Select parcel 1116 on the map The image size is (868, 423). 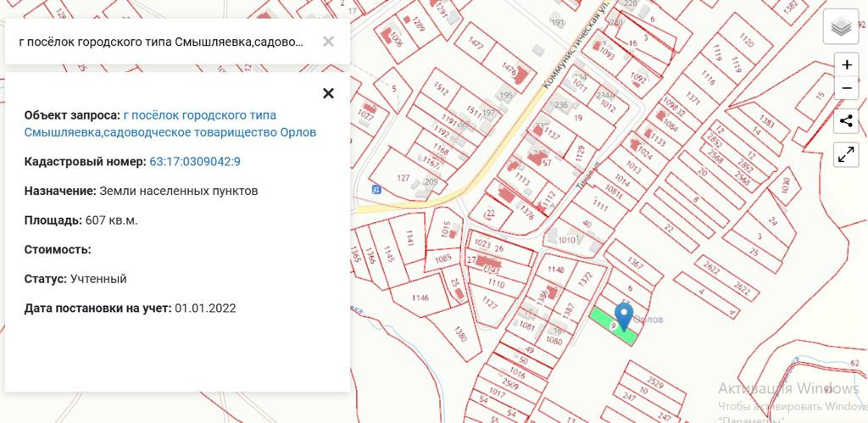pyautogui.click(x=708, y=75)
